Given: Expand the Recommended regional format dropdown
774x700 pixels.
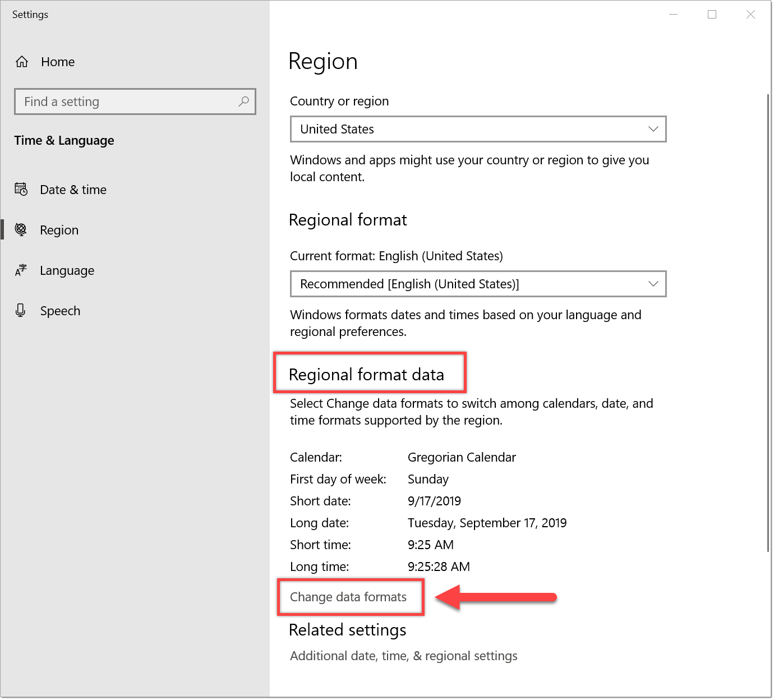Looking at the screenshot, I should (477, 284).
